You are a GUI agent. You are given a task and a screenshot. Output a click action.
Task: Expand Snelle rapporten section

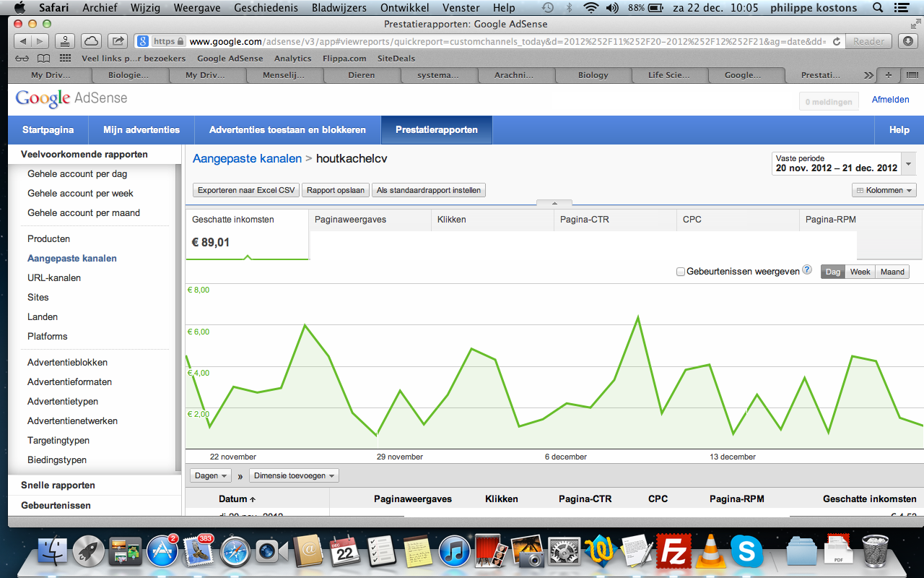coord(58,485)
